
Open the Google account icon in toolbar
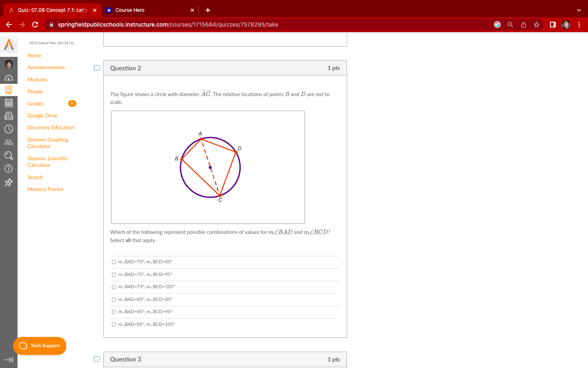coord(497,25)
